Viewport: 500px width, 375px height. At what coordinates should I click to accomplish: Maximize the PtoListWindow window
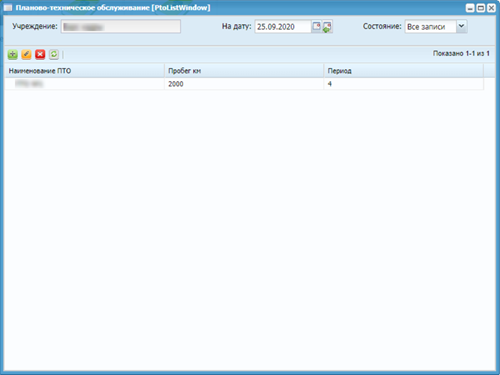point(481,8)
